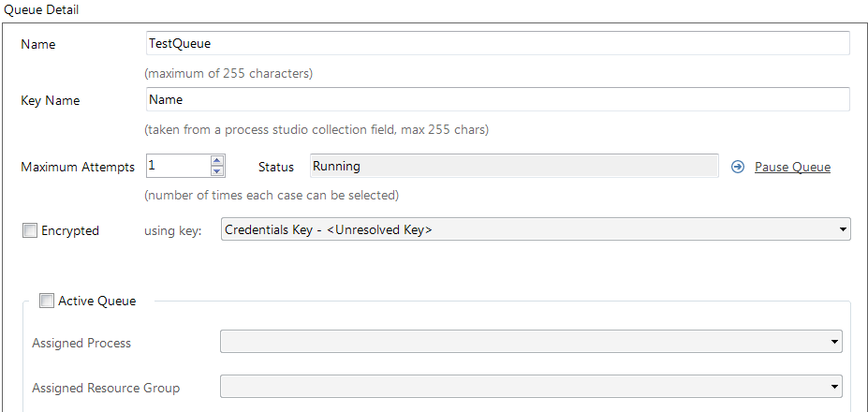Enable the Encrypted checkbox
The height and width of the screenshot is (412, 868).
(x=29, y=230)
